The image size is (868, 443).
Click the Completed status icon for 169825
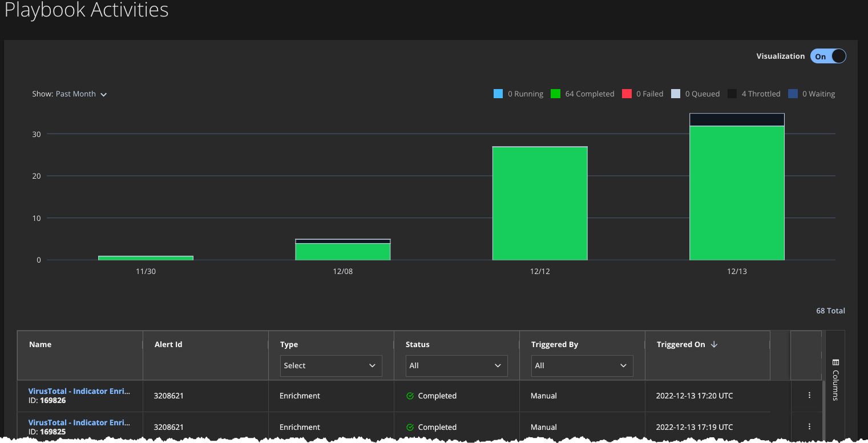410,427
